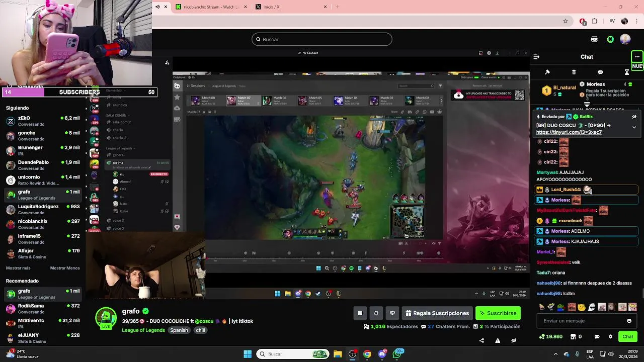This screenshot has height=362, width=644.
Task: Click the green Suscribirse button
Action: click(x=498, y=313)
